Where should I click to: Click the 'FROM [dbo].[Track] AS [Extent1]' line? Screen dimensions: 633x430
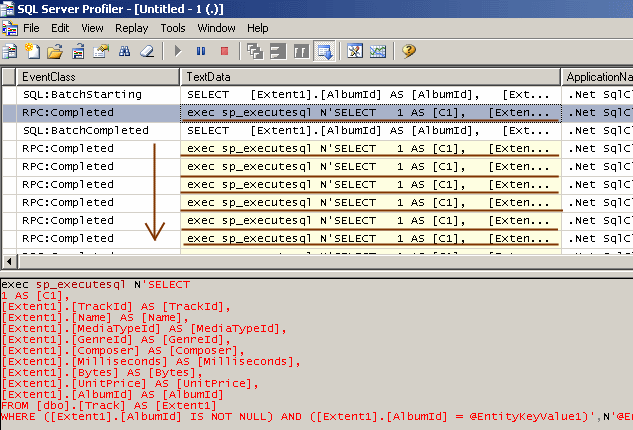point(109,405)
